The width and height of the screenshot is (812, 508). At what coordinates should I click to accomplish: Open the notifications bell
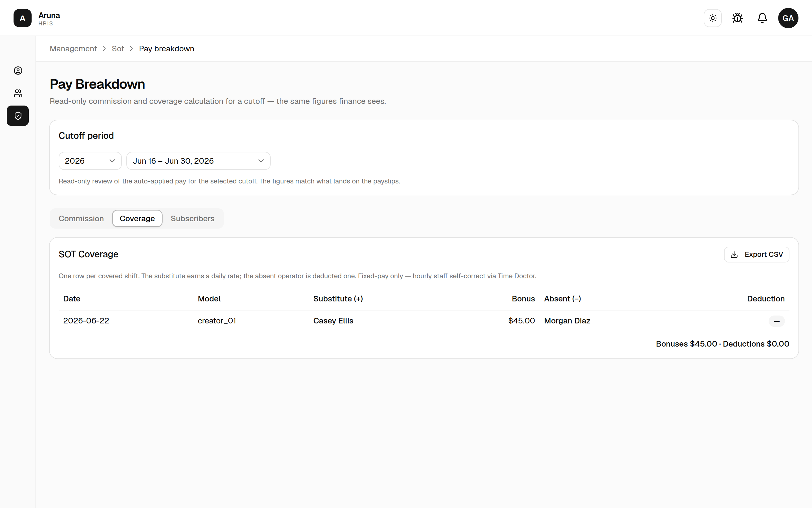point(762,18)
